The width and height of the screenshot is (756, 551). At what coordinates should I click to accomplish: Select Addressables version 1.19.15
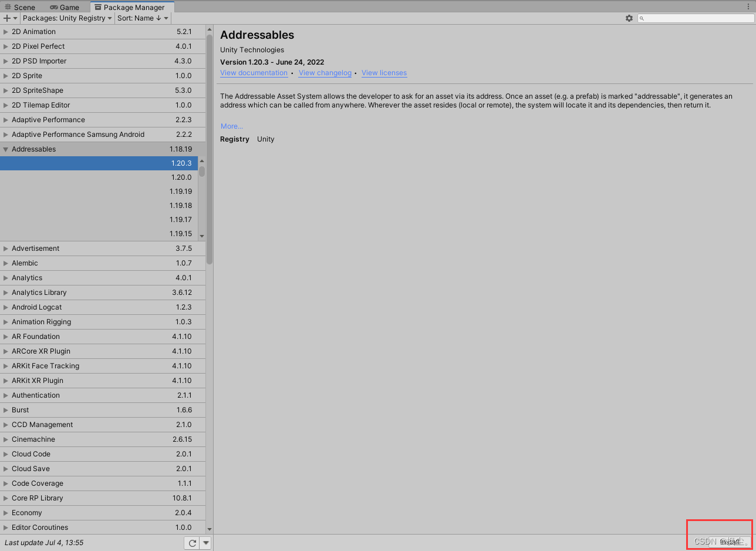[99, 234]
